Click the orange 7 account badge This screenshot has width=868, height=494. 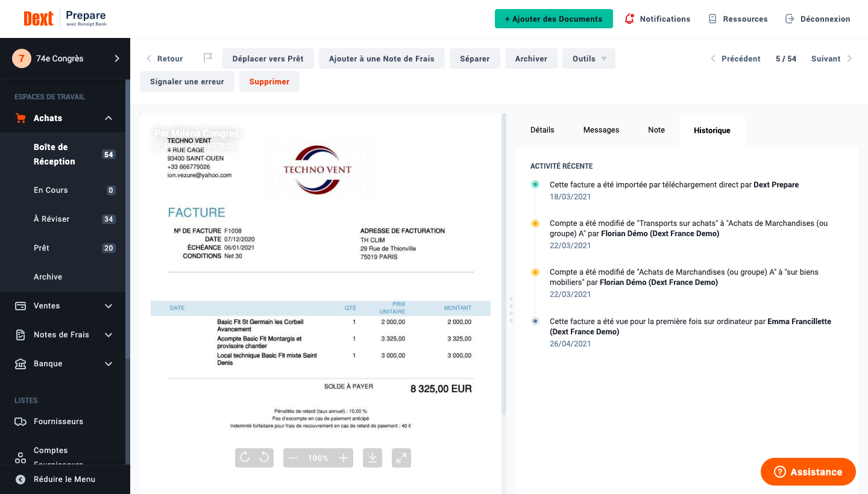pyautogui.click(x=22, y=58)
